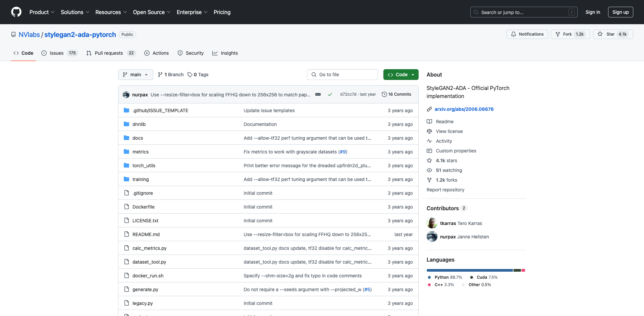Screen dimensions: 644x316
Task: Click the expand commit message ellipsis icon
Action: 318,95
